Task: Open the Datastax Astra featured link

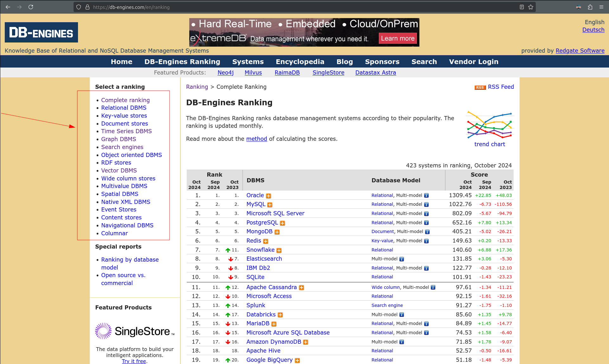Action: coord(375,73)
